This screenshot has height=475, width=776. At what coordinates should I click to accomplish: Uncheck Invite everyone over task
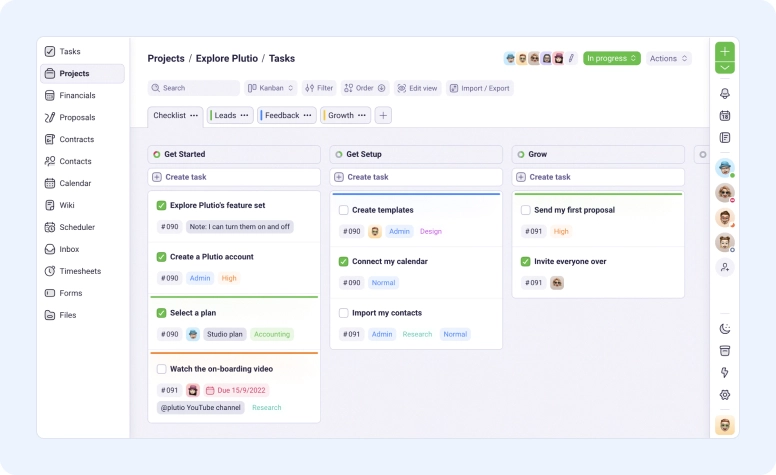526,261
